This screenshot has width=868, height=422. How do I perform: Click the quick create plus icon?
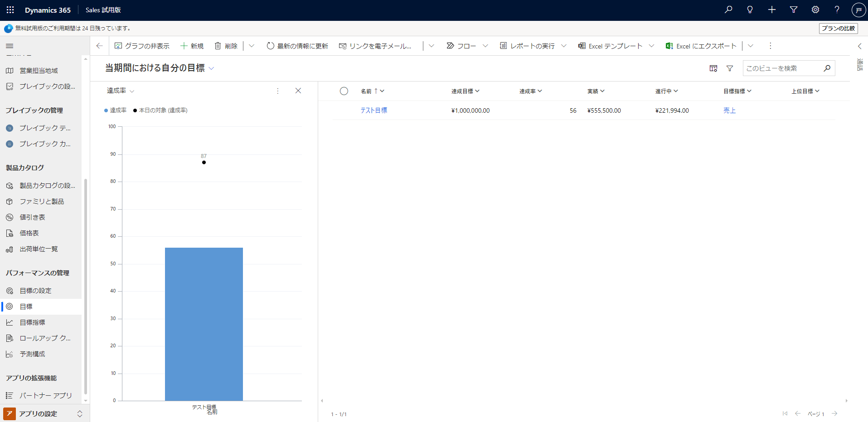tap(772, 10)
